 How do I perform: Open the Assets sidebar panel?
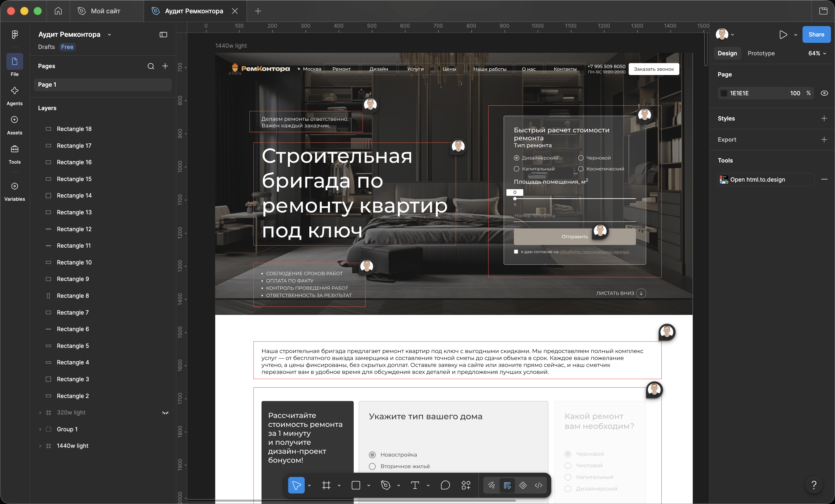coord(14,125)
